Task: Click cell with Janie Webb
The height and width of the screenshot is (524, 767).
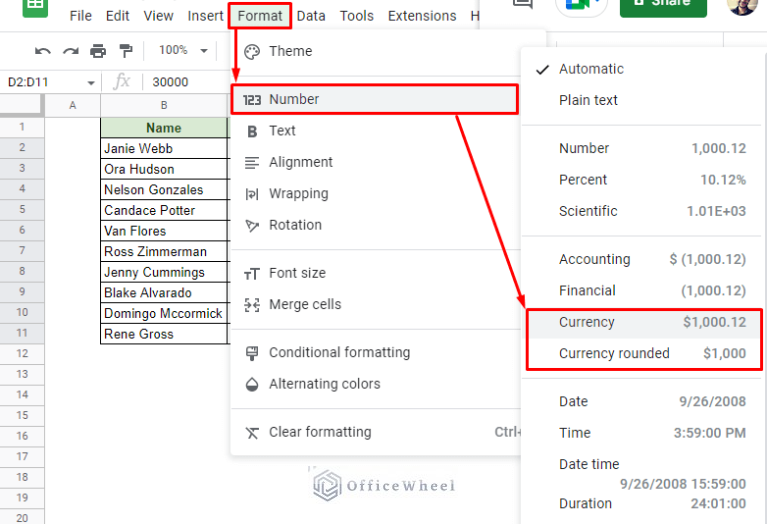Action: pos(164,148)
